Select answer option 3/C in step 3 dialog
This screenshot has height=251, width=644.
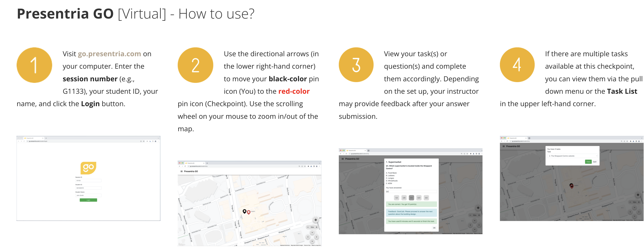(x=412, y=198)
